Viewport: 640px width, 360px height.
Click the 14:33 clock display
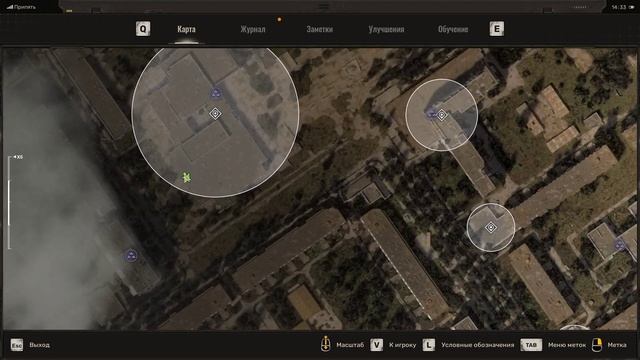tap(619, 7)
